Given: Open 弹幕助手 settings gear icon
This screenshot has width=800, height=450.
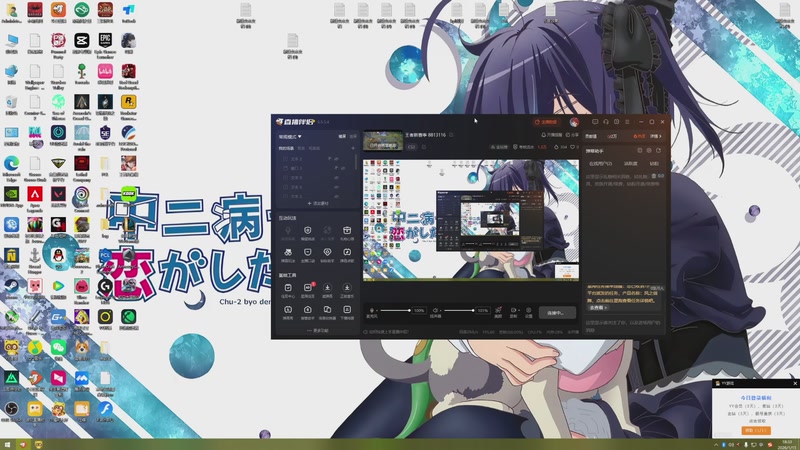Looking at the screenshot, I should point(649,151).
